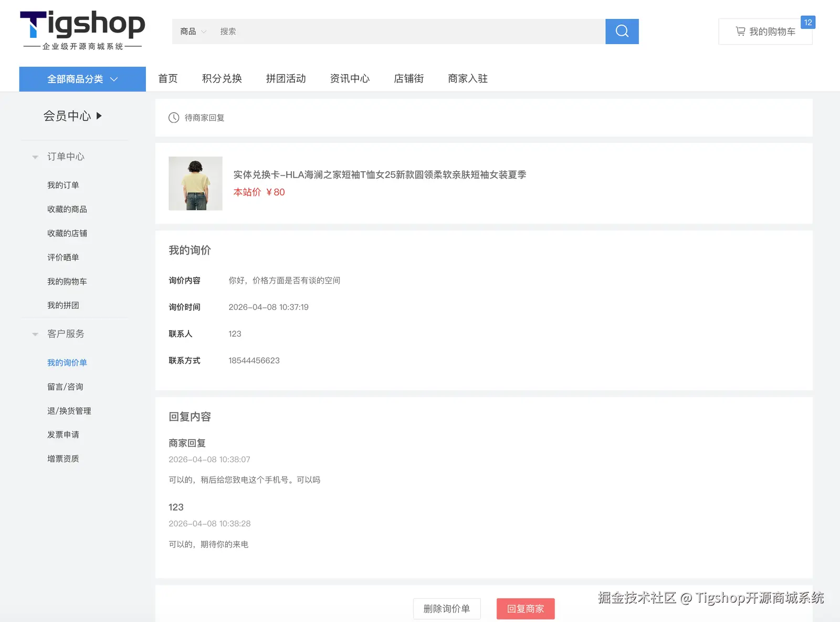Open 退/换货管理 in the sidebar
Viewport: 840px width, 622px height.
coord(69,411)
